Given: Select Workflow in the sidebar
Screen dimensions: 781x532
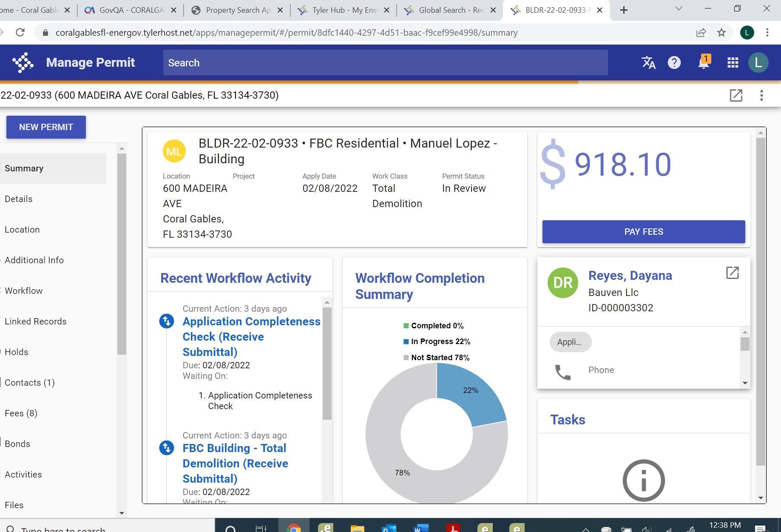Looking at the screenshot, I should [24, 291].
